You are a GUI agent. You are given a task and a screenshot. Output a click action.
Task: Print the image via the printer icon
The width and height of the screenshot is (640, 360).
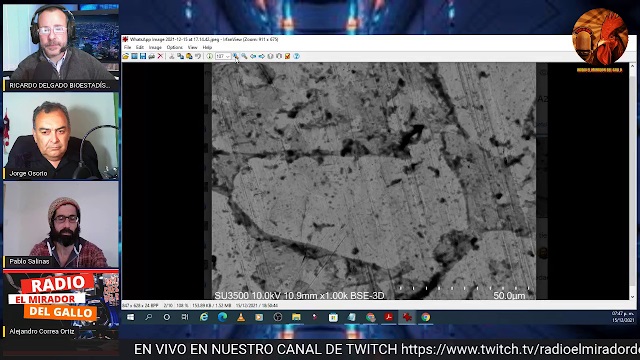tap(151, 56)
